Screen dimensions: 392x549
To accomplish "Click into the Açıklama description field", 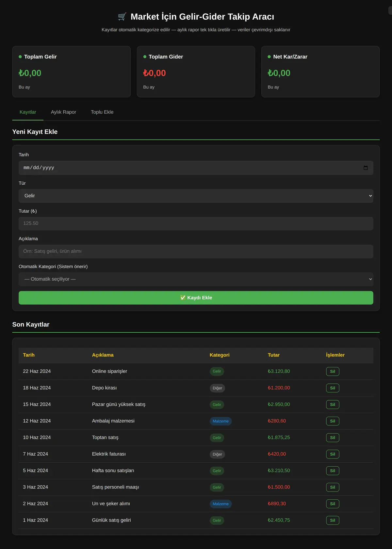I will 196,251.
